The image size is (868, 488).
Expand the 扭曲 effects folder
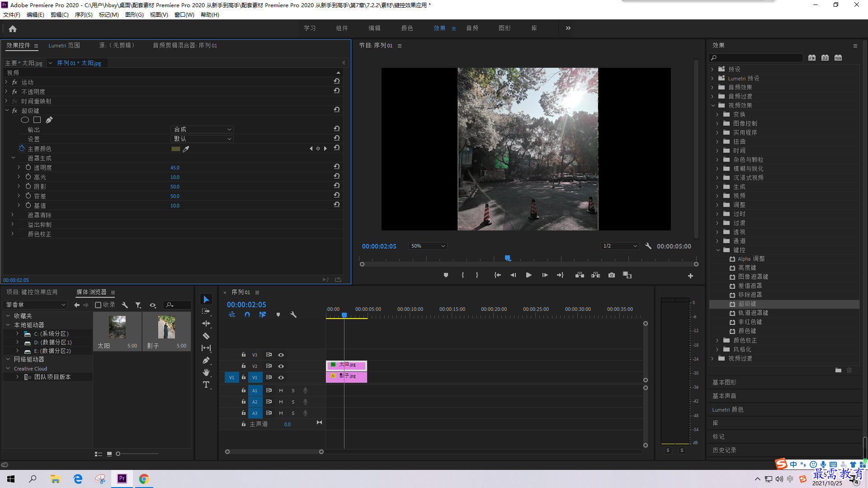click(718, 141)
